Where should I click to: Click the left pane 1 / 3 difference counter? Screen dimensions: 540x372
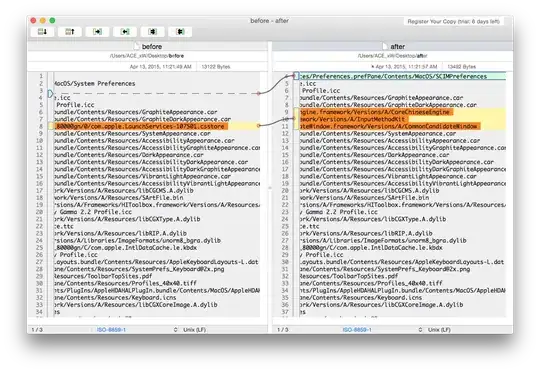click(x=37, y=330)
